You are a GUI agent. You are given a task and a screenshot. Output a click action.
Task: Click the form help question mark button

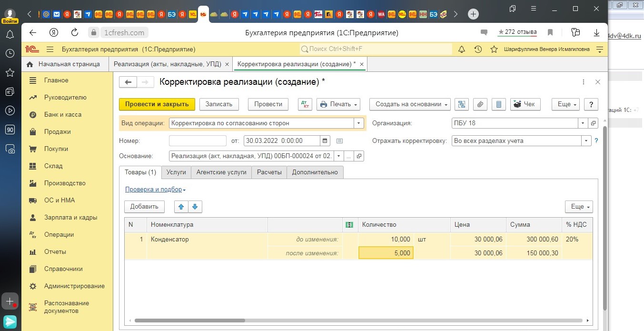point(591,104)
